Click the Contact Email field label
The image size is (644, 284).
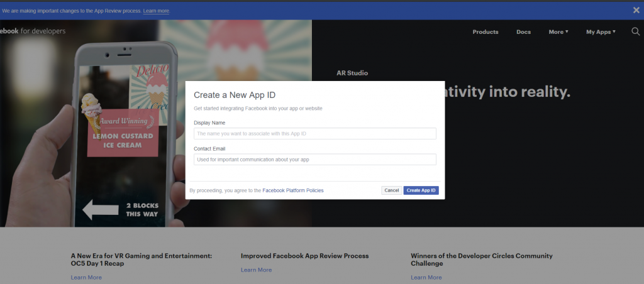pyautogui.click(x=209, y=148)
